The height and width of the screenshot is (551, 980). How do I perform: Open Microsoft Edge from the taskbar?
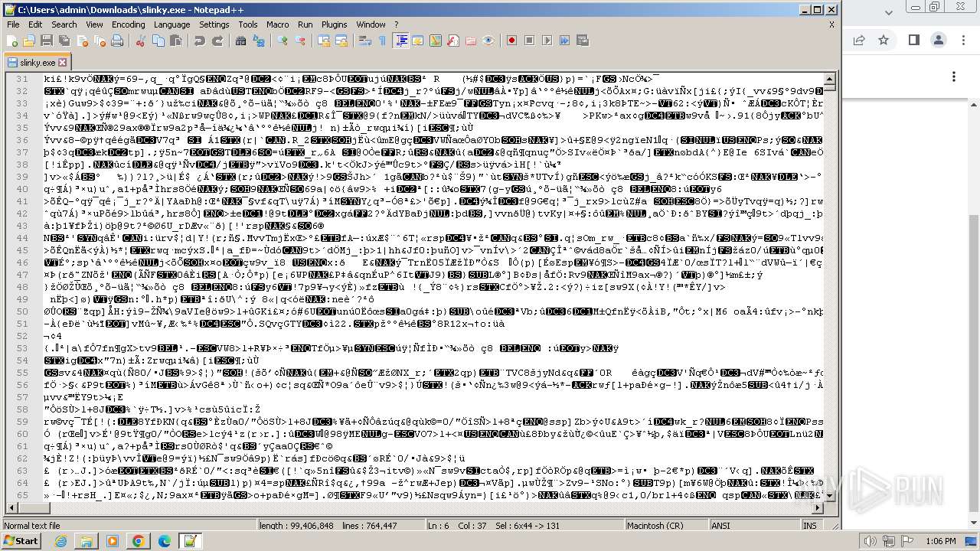click(x=165, y=541)
